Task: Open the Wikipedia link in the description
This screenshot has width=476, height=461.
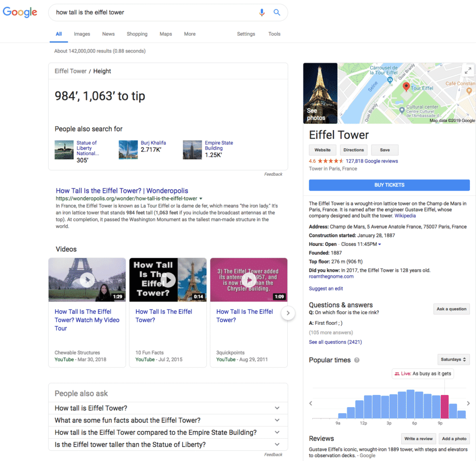Action: (x=405, y=216)
